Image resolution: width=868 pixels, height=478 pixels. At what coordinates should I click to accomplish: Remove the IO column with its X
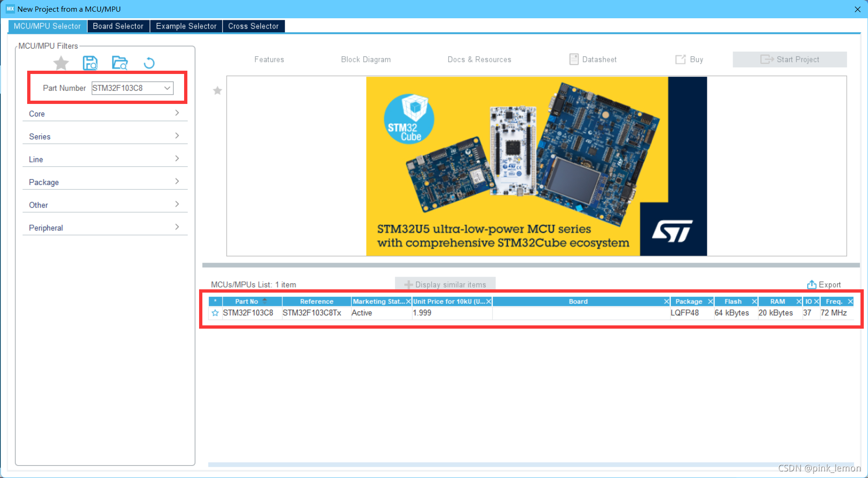point(816,302)
